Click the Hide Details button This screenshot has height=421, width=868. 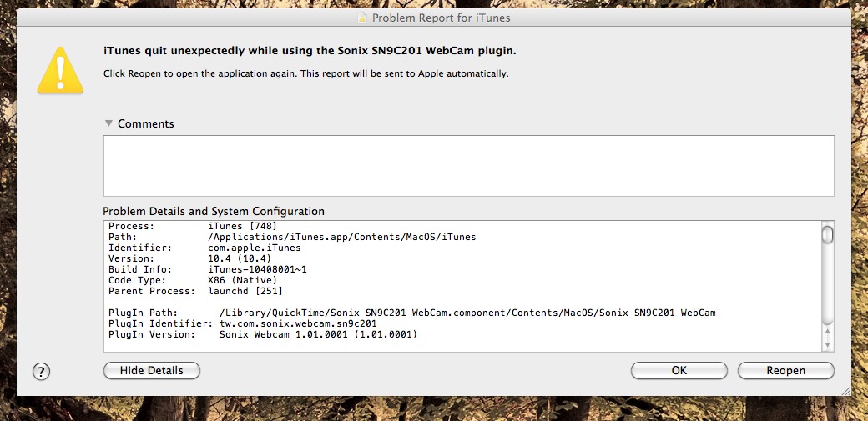[x=152, y=371]
